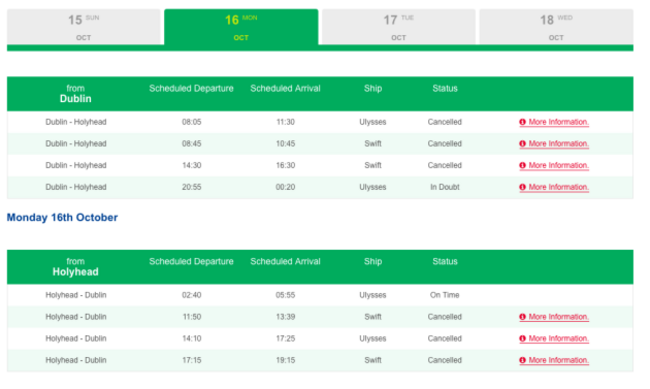Select the 14:10 departure time cell
The width and height of the screenshot is (650, 389).
192,338
